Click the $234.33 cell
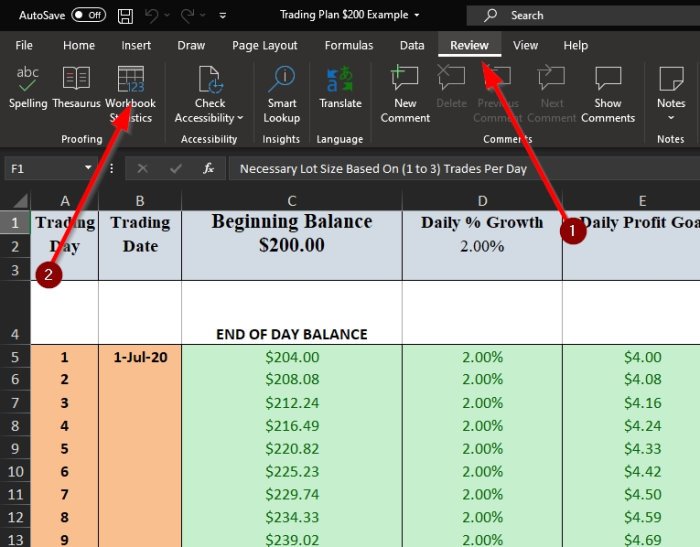 [x=292, y=517]
